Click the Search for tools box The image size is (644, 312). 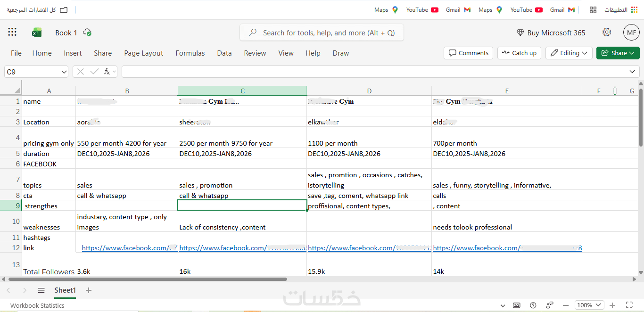[322, 33]
